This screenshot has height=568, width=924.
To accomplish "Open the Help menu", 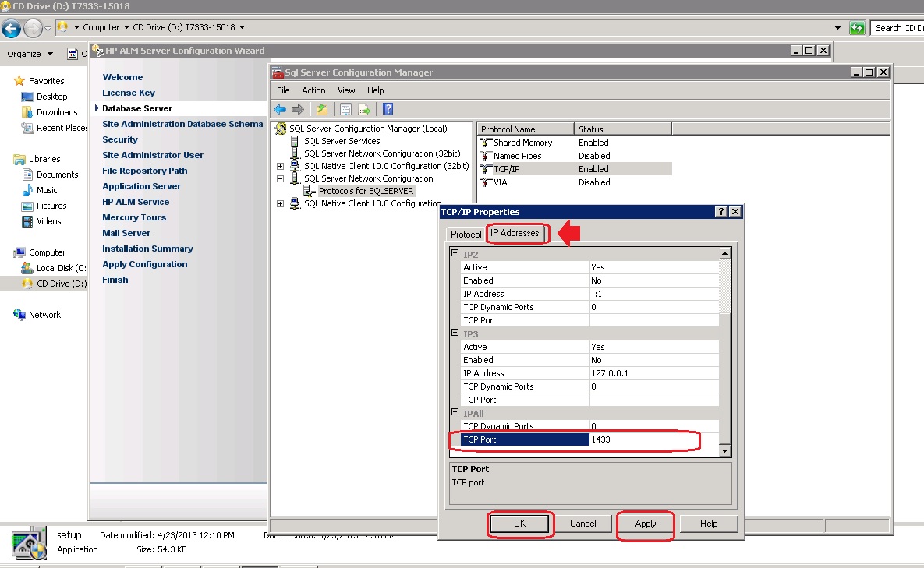I will [375, 90].
